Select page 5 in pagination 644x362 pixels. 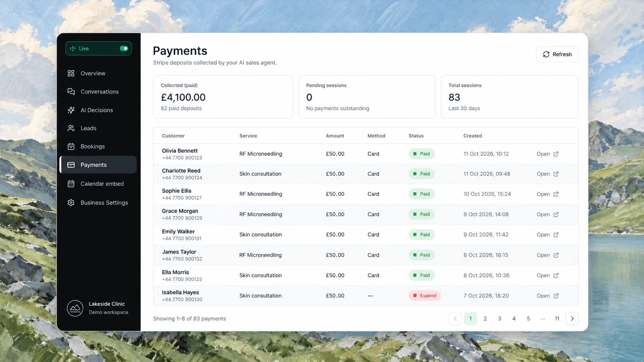[528, 319]
